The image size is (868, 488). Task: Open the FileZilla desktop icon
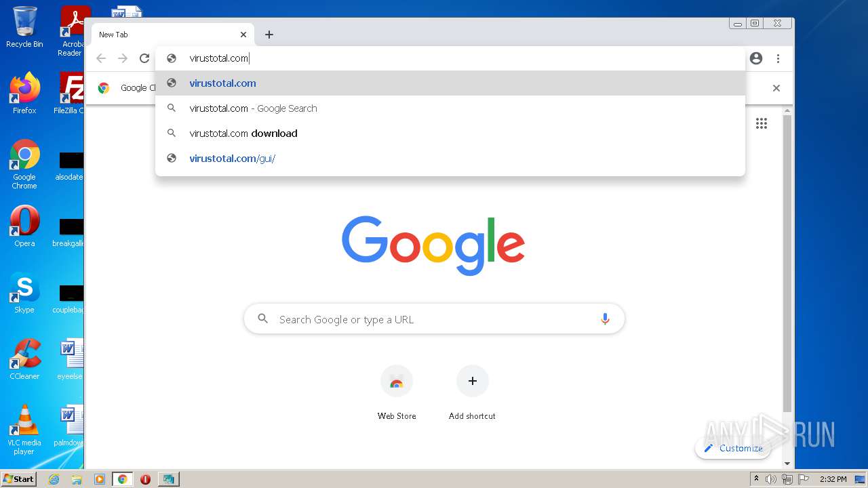(69, 93)
